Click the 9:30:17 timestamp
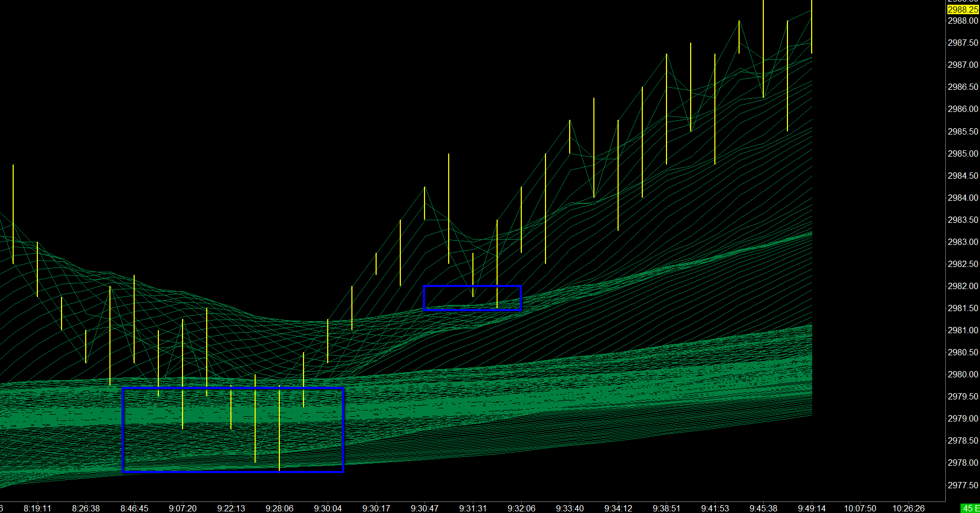This screenshot has width=980, height=513. click(376, 508)
